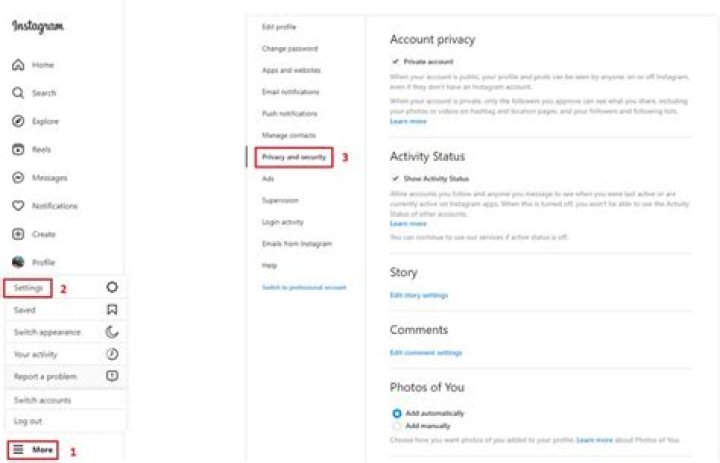The image size is (720, 463).
Task: Open Settings from the More menu
Action: (28, 288)
